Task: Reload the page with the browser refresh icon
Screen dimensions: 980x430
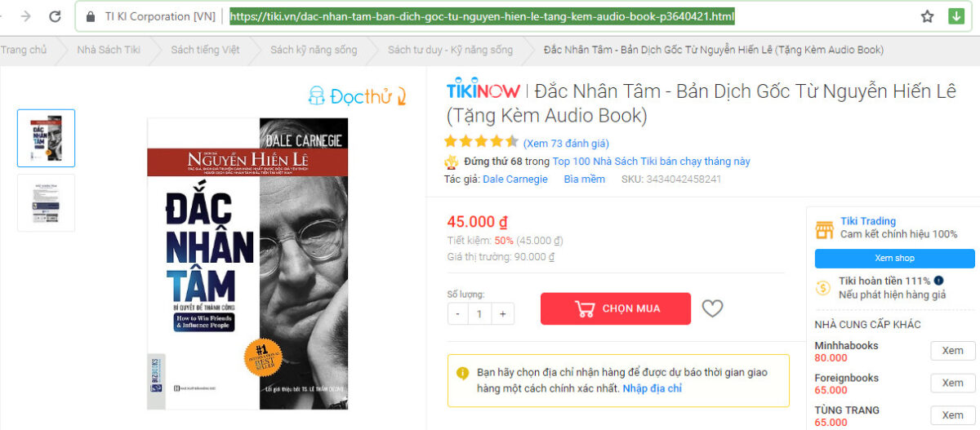Action: click(55, 16)
